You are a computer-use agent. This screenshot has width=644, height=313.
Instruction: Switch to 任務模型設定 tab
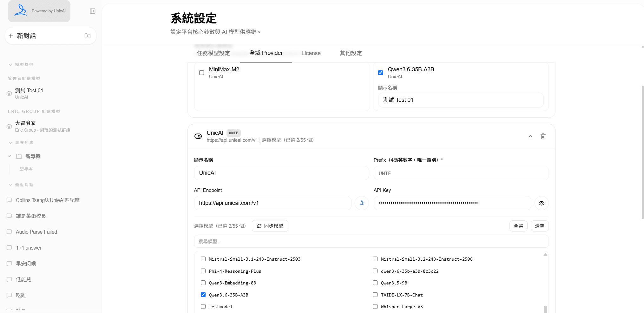(213, 53)
